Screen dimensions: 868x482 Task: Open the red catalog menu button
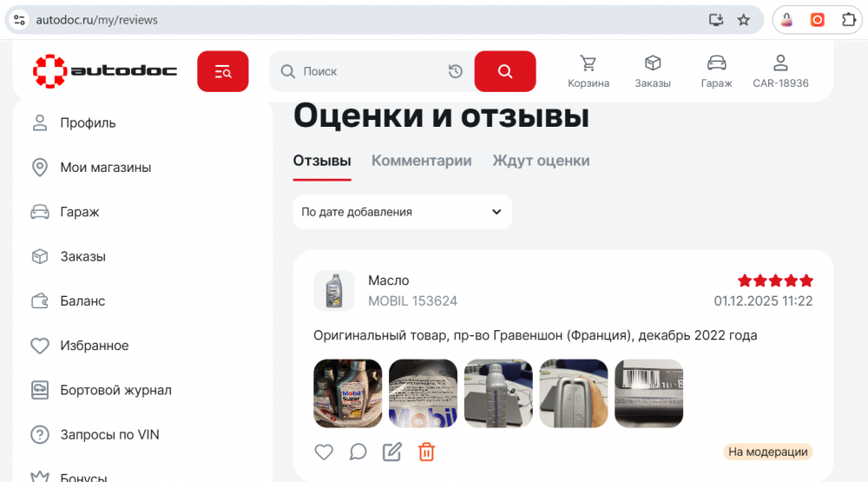pos(222,71)
